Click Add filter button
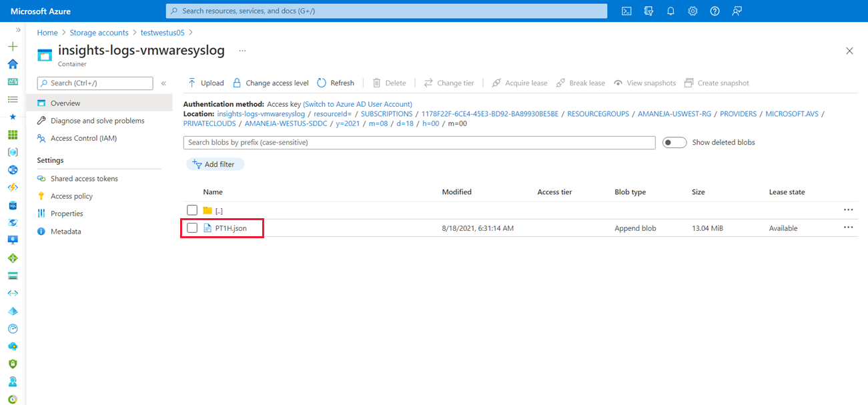This screenshot has height=405, width=868. click(x=215, y=164)
